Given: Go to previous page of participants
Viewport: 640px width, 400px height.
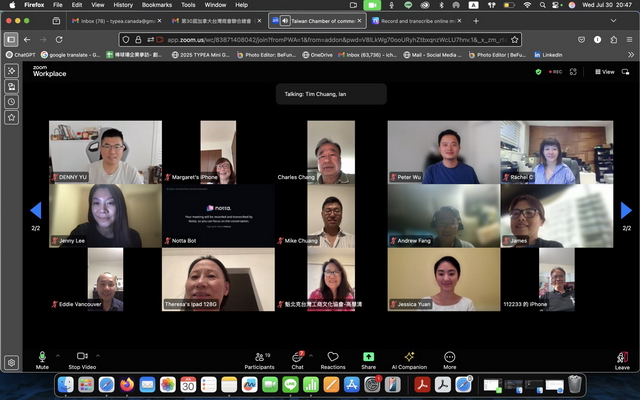Looking at the screenshot, I should pos(36,210).
